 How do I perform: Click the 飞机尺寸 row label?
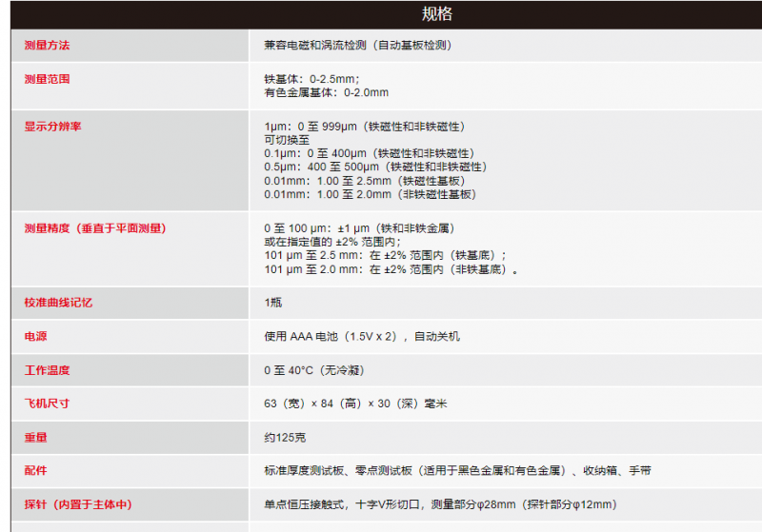click(x=47, y=404)
